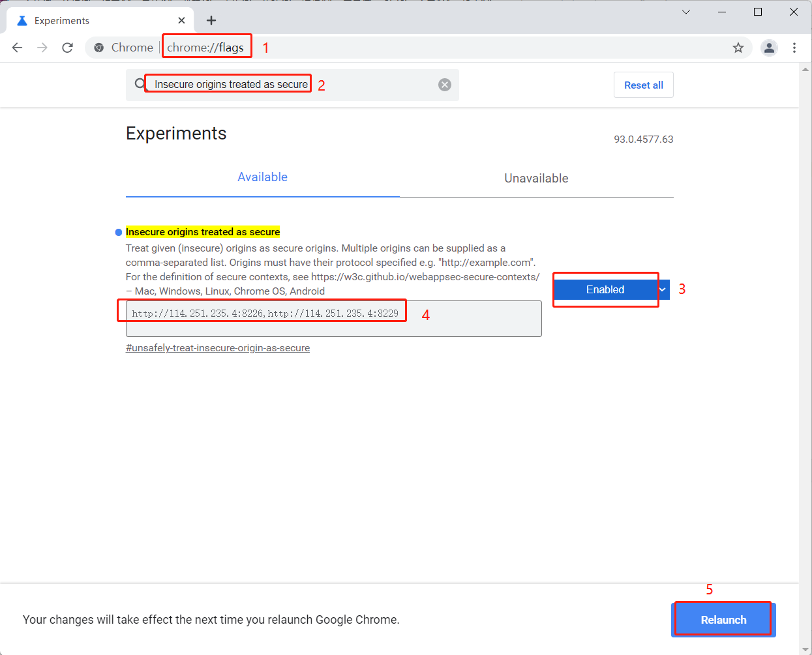This screenshot has width=812, height=655.
Task: Click the Reset all button
Action: click(643, 85)
